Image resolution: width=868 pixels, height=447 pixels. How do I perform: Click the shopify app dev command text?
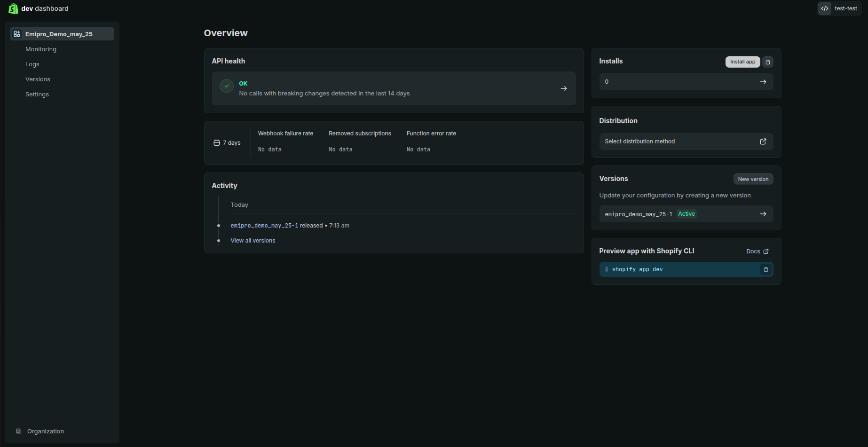(637, 269)
